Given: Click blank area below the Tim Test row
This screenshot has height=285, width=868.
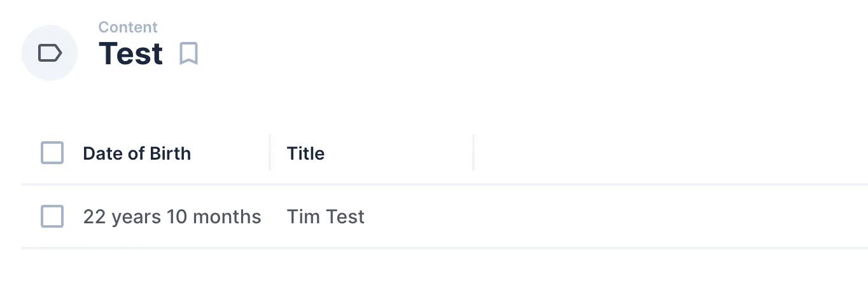Looking at the screenshot, I should point(433,267).
